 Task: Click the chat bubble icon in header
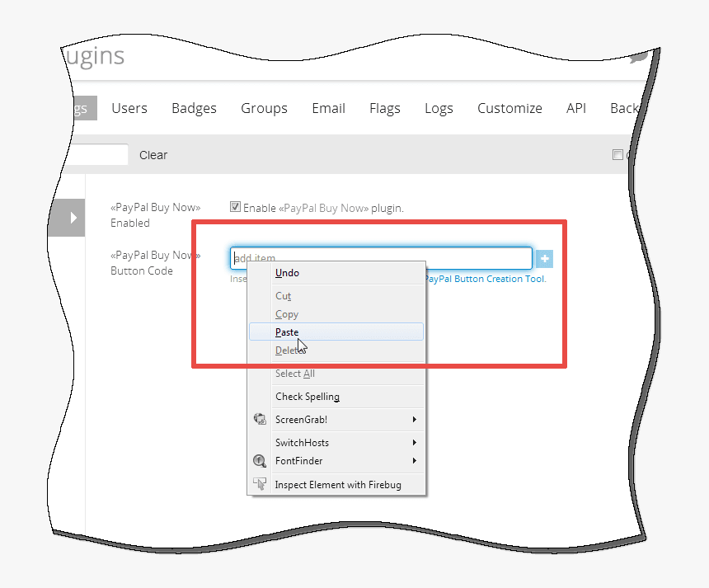pyautogui.click(x=638, y=58)
